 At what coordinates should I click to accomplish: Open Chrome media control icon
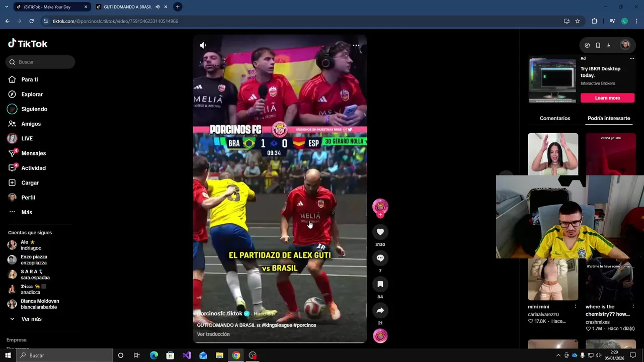tap(612, 21)
